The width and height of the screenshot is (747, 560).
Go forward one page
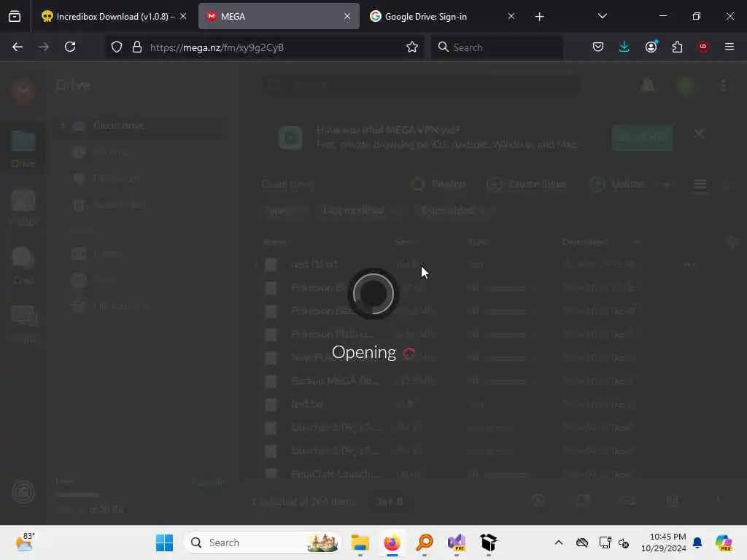[x=44, y=47]
